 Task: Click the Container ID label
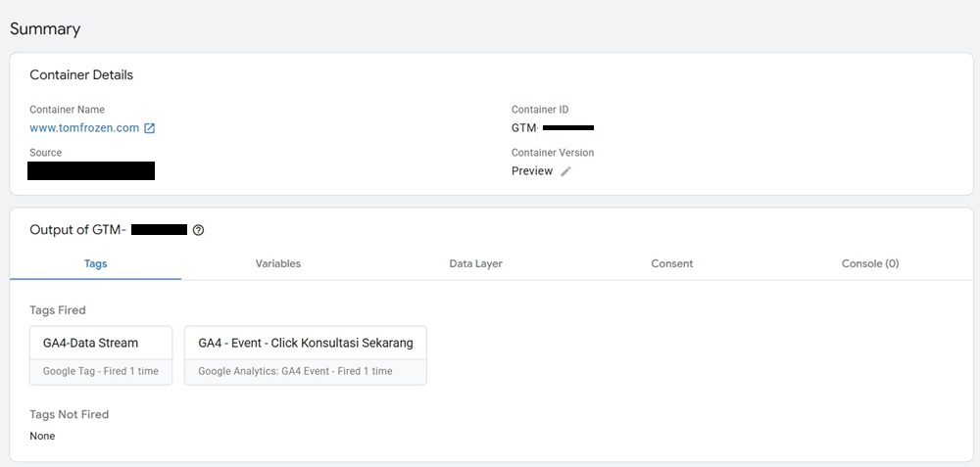539,110
